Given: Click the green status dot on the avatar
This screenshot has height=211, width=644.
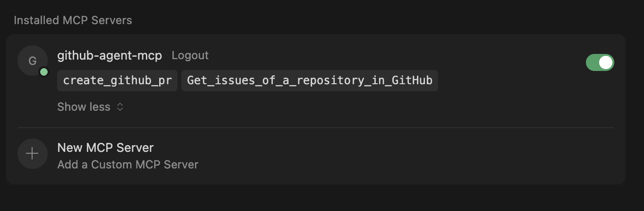Looking at the screenshot, I should click(44, 72).
